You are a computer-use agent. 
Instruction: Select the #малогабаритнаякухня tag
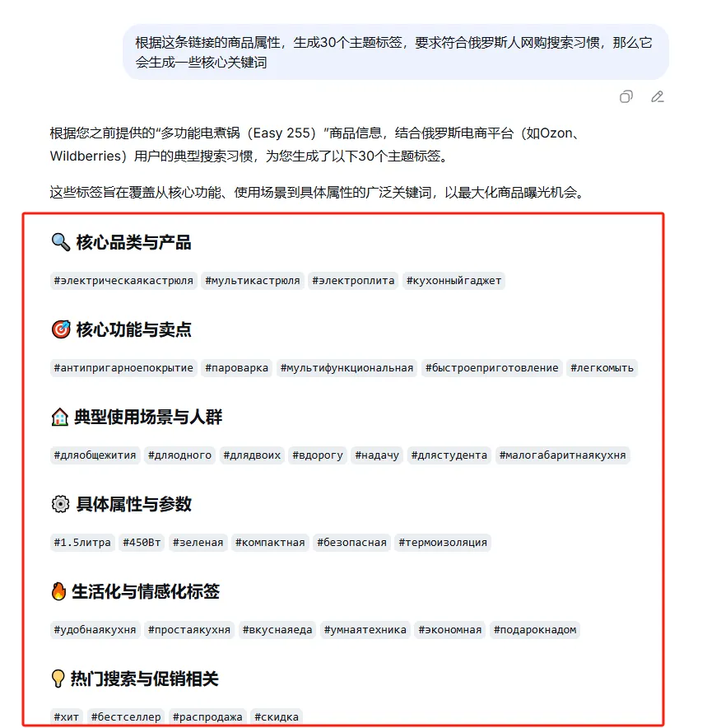[x=562, y=455]
